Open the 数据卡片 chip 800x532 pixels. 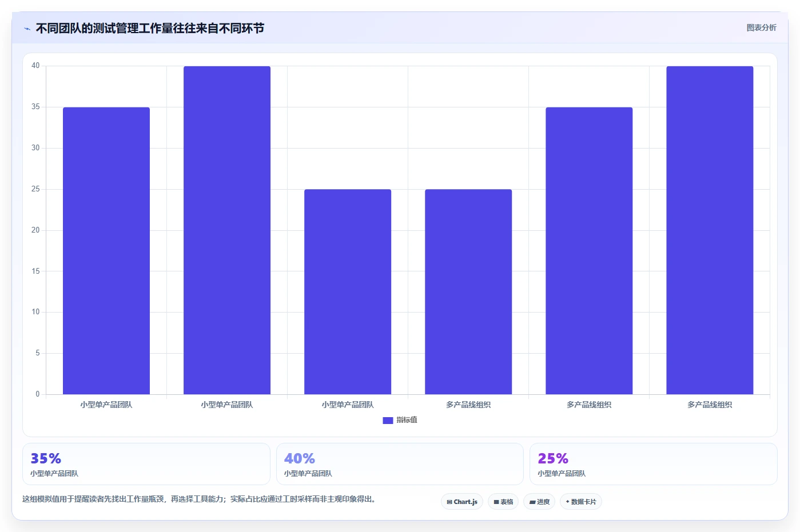pyautogui.click(x=581, y=502)
